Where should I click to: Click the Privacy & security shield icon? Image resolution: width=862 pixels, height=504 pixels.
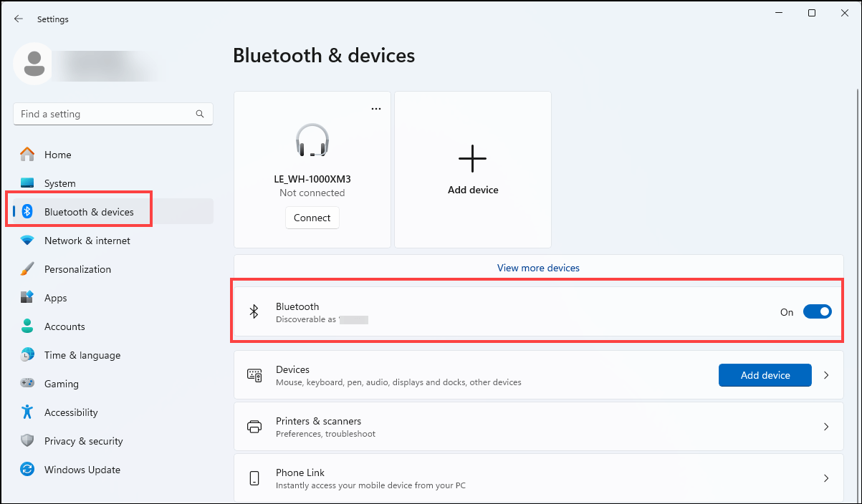[x=27, y=441]
